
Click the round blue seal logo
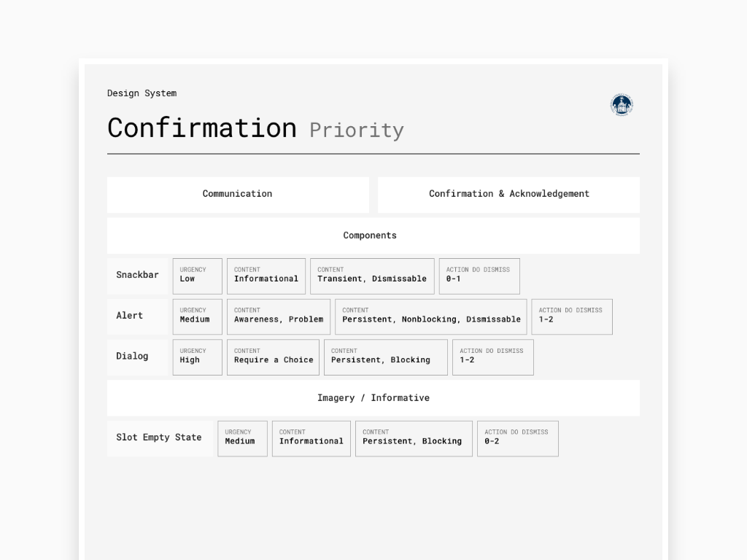pos(622,105)
